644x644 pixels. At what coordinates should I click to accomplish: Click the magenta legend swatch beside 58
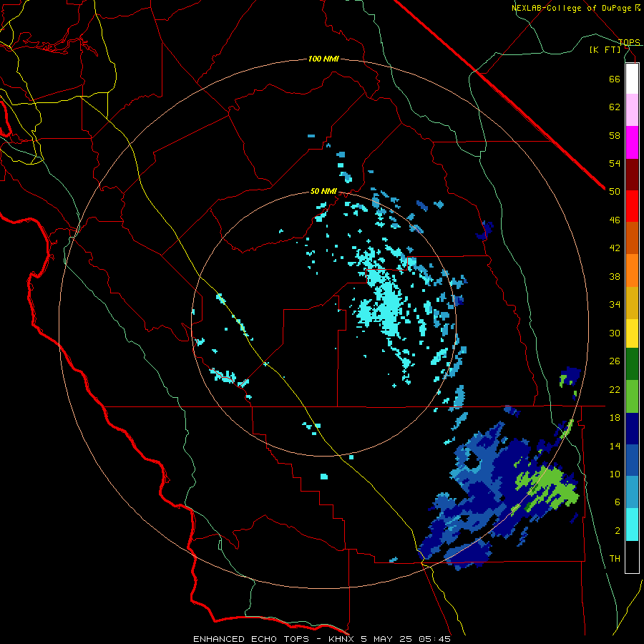tap(632, 142)
